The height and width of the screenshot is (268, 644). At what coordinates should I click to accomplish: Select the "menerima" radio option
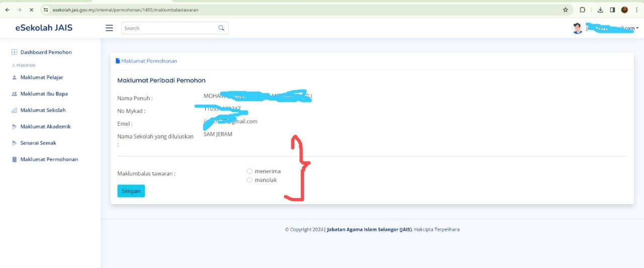[250, 171]
